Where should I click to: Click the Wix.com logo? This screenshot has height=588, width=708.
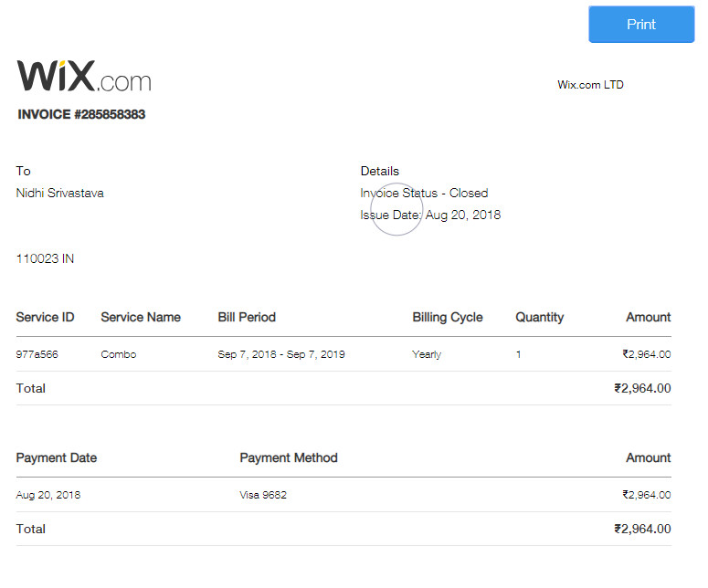(x=84, y=76)
